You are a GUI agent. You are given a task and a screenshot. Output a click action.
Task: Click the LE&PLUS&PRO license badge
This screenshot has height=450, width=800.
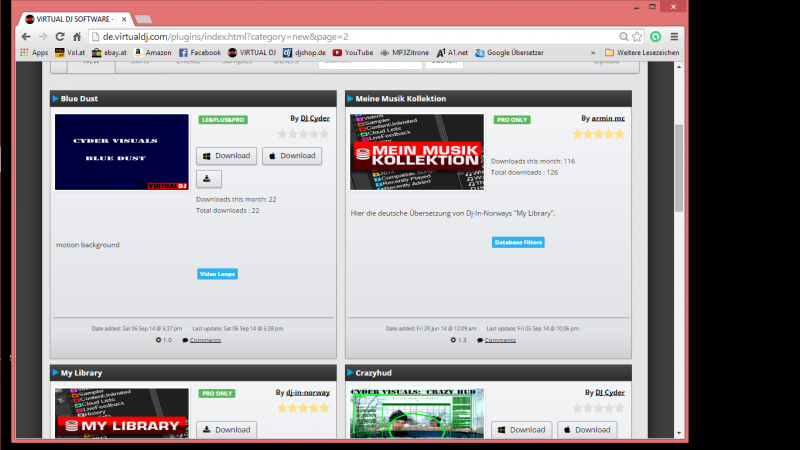(x=223, y=120)
